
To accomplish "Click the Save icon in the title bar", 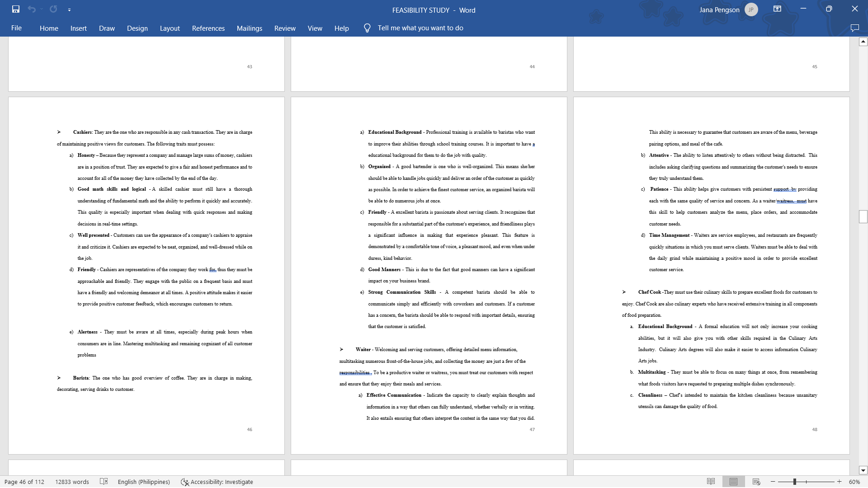I will [16, 9].
